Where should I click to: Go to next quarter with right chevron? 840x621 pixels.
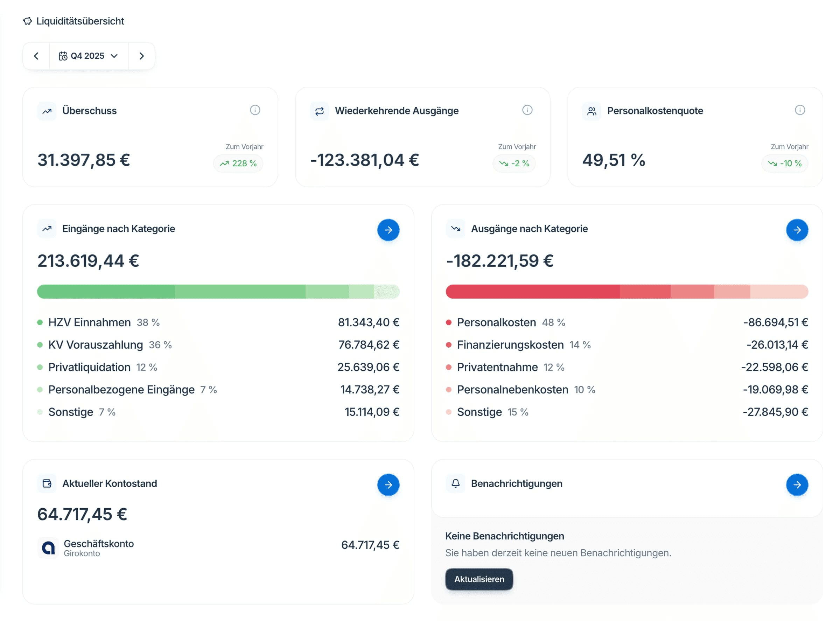pos(141,56)
